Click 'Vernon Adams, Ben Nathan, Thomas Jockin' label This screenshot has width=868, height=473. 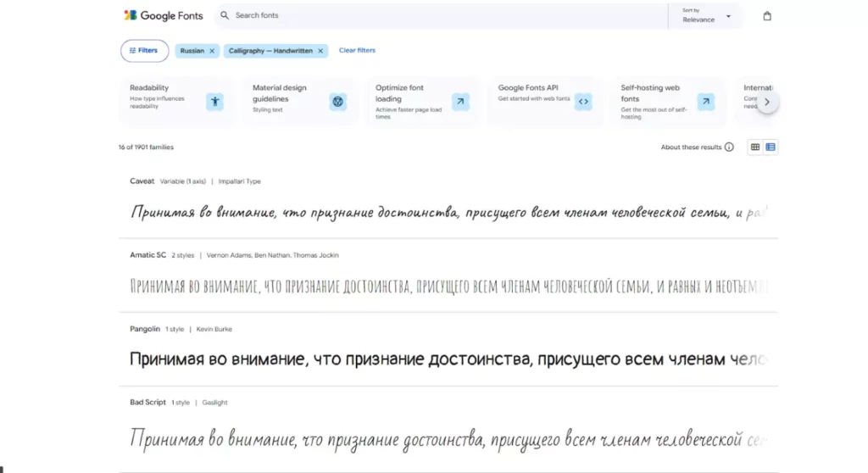tap(272, 255)
